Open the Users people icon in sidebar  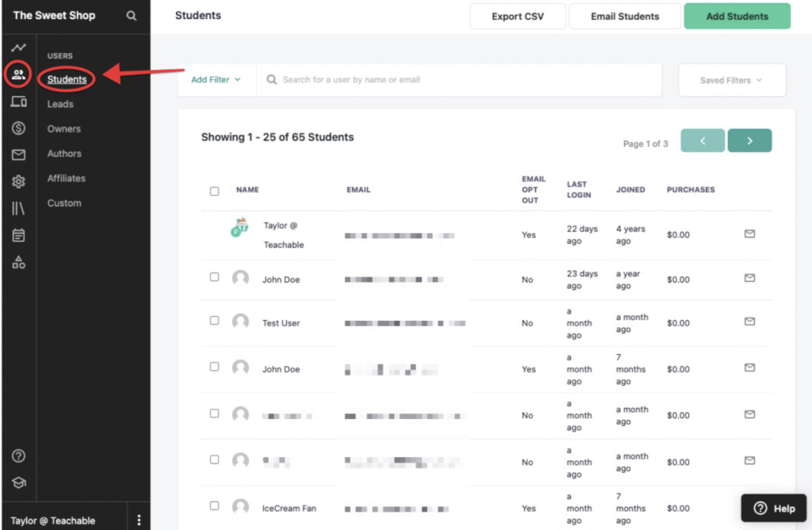click(19, 74)
